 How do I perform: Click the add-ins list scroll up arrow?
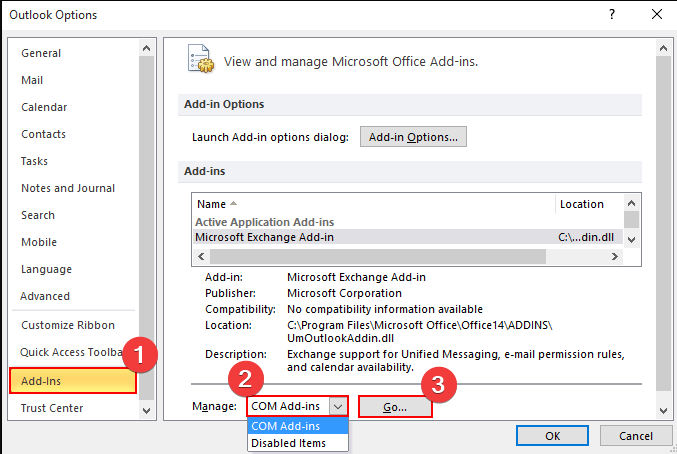[631, 203]
